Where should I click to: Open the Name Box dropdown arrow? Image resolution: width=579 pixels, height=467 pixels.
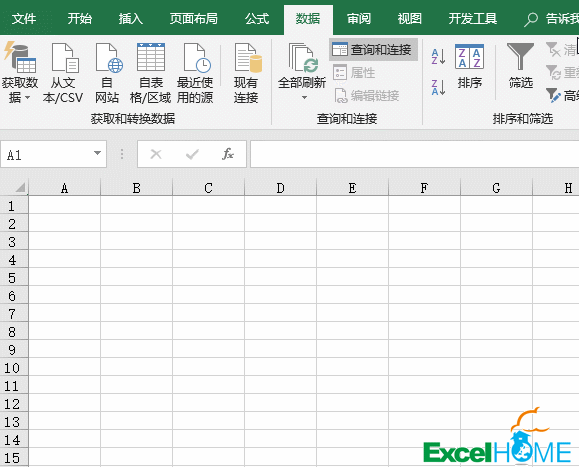point(97,153)
